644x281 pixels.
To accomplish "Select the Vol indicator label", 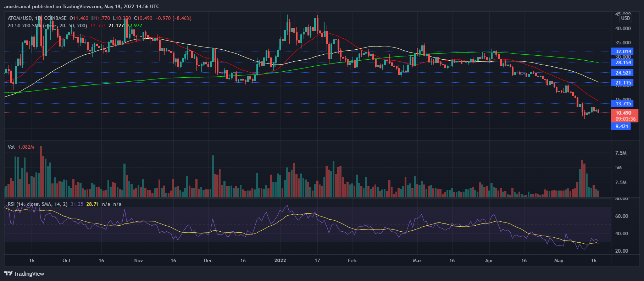I will (x=11, y=147).
